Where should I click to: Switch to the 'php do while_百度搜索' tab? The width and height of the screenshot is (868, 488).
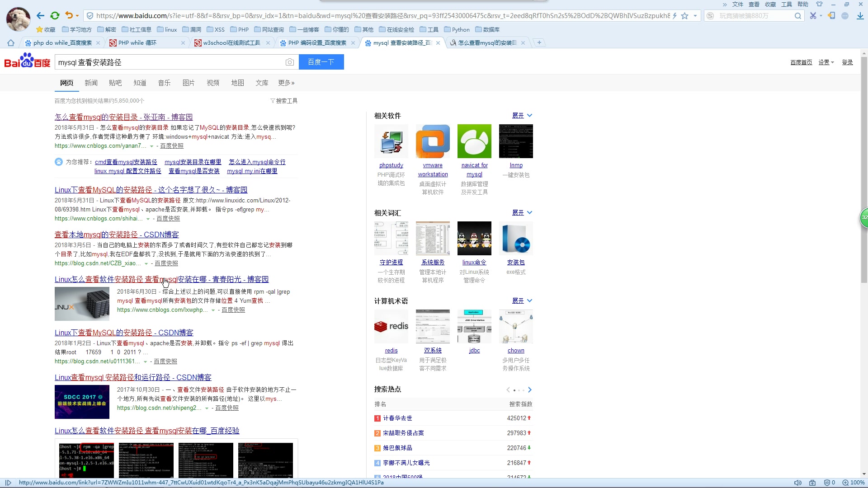pos(62,43)
